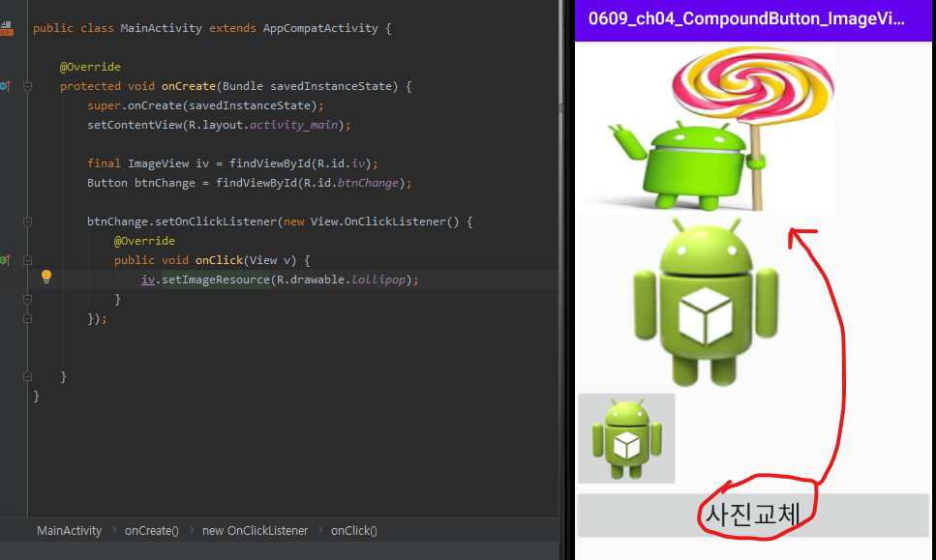The width and height of the screenshot is (936, 560).
Task: Tap the 사진교체 button in the app
Action: pos(753,515)
